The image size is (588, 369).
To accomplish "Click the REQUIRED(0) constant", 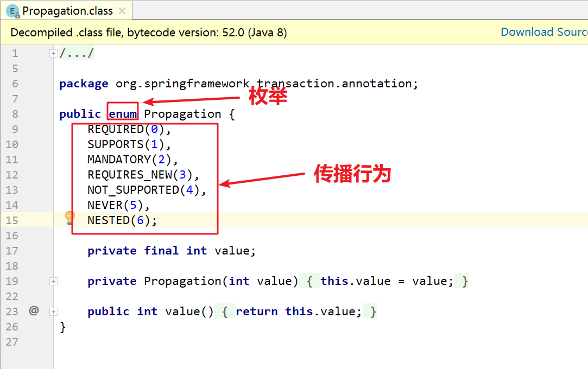I will [x=129, y=129].
